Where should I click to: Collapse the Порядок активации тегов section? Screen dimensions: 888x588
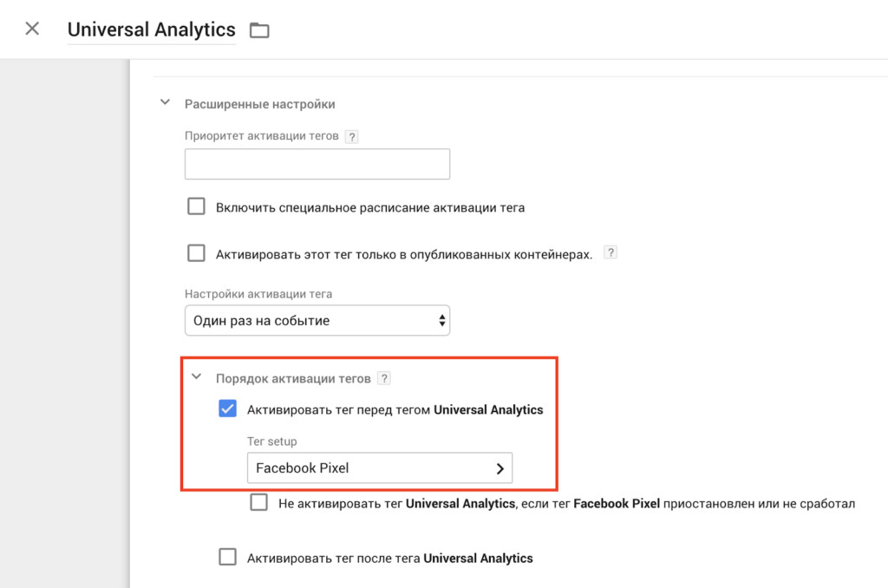(196, 377)
